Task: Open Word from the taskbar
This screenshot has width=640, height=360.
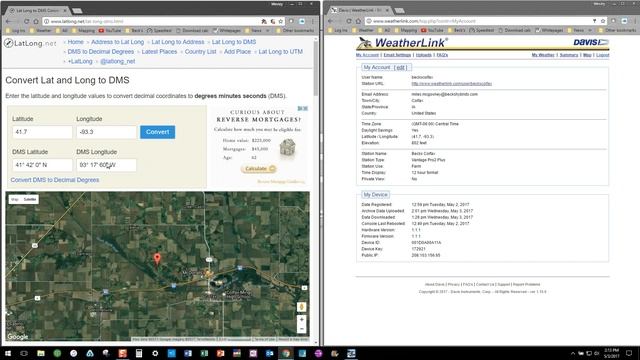Action: (x=188, y=353)
